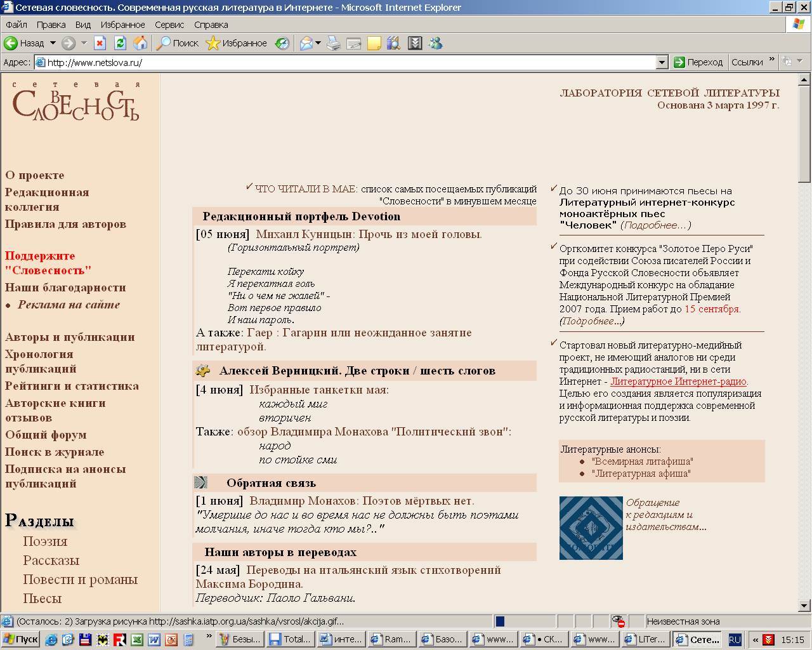
Task: Open the "Всемирная литафиша" link
Action: coord(642,461)
